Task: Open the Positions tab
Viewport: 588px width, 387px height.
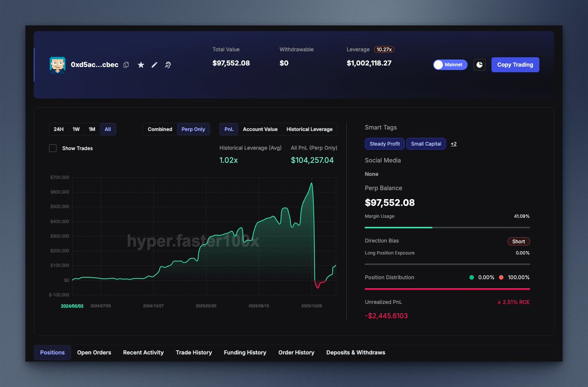Action: click(x=52, y=352)
